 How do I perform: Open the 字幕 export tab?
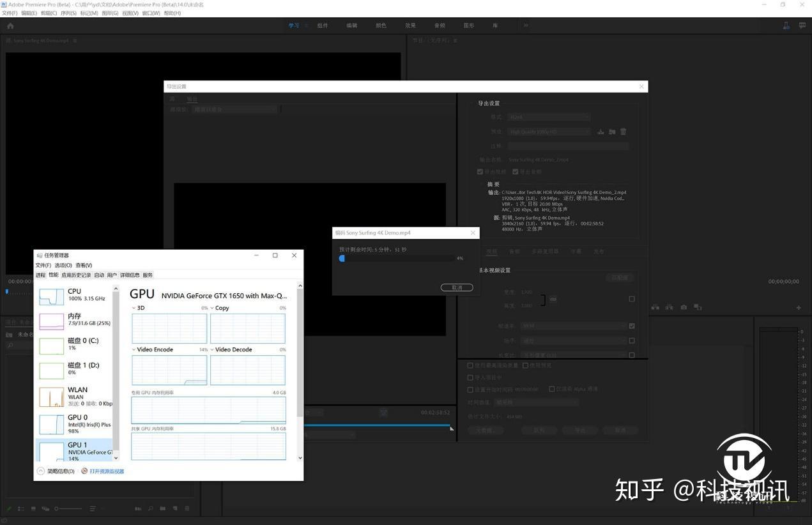tap(576, 252)
